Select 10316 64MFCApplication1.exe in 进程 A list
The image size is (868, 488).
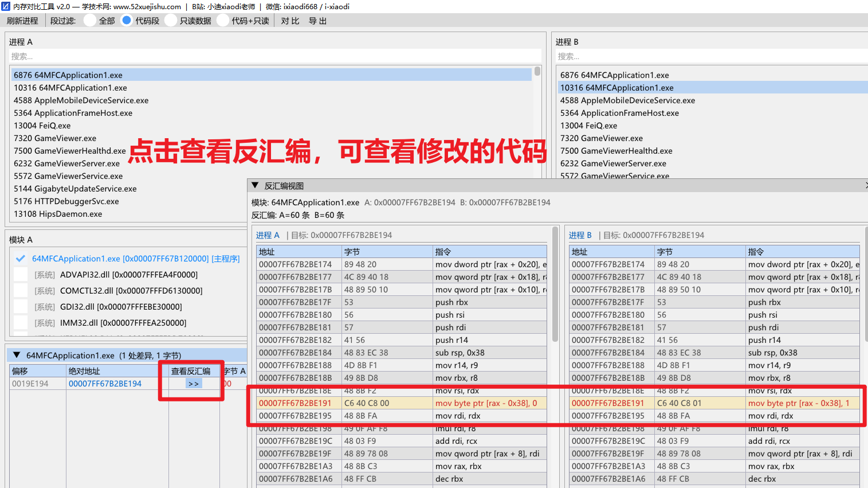(272, 88)
